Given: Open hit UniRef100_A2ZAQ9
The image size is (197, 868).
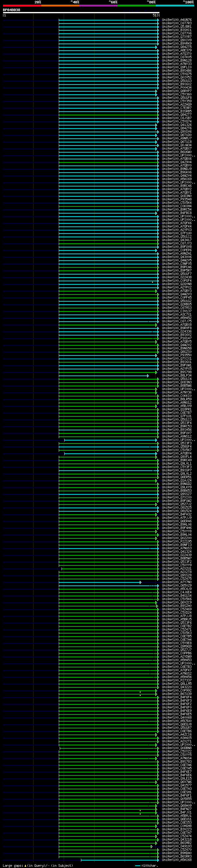Looking at the screenshot, I should 176,104.
